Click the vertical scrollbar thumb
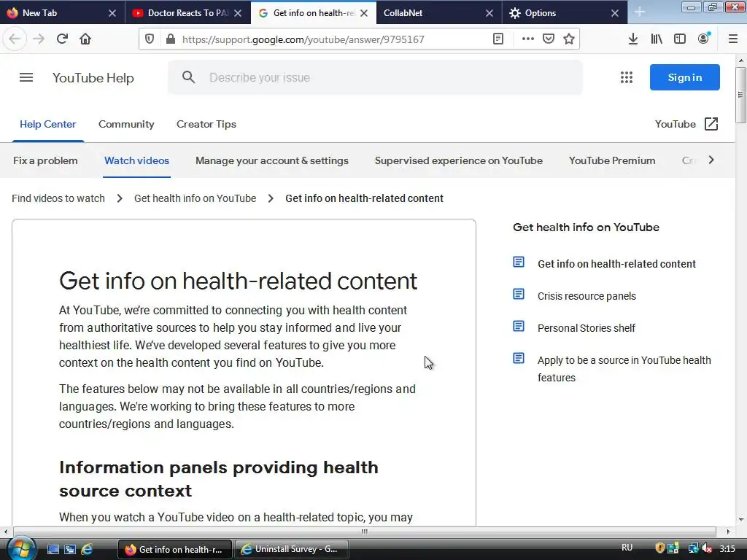This screenshot has width=747, height=560. [740, 95]
